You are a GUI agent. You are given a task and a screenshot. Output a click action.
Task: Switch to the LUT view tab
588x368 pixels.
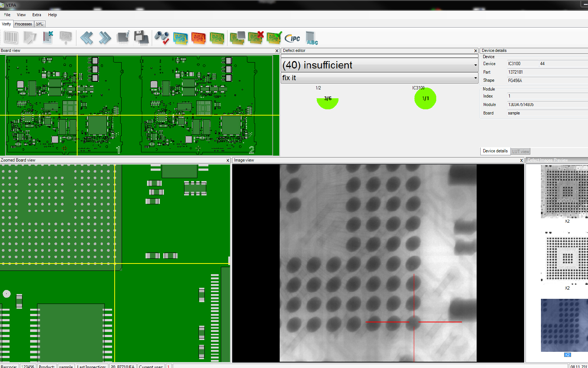click(x=521, y=151)
